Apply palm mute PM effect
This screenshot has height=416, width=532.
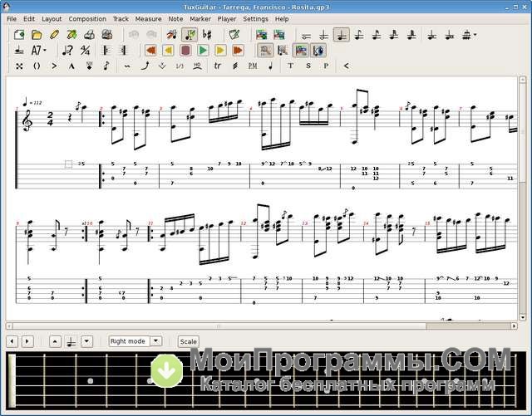tap(253, 66)
